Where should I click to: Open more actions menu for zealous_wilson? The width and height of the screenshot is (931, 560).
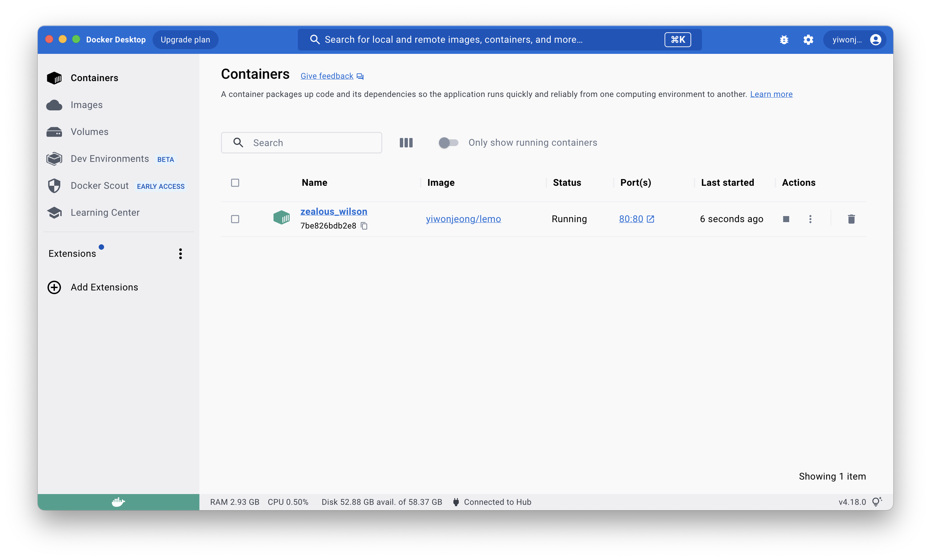click(x=810, y=219)
